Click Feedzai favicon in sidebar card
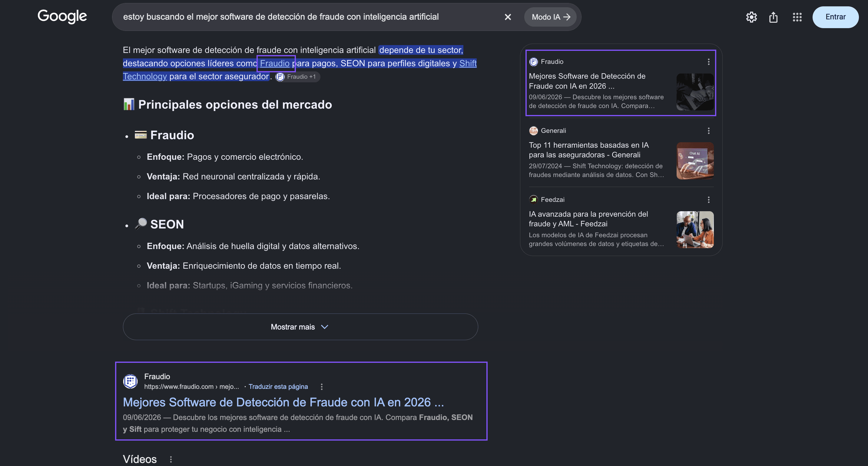The image size is (868, 466). 533,200
